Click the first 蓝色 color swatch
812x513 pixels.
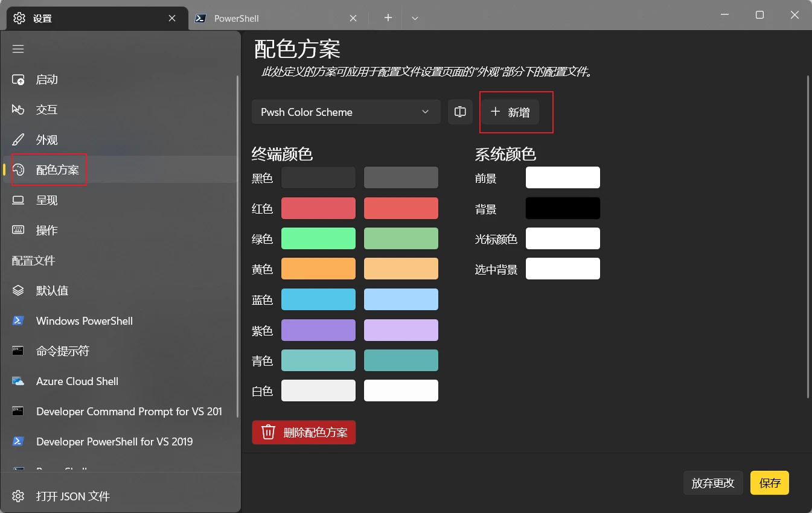coord(318,299)
